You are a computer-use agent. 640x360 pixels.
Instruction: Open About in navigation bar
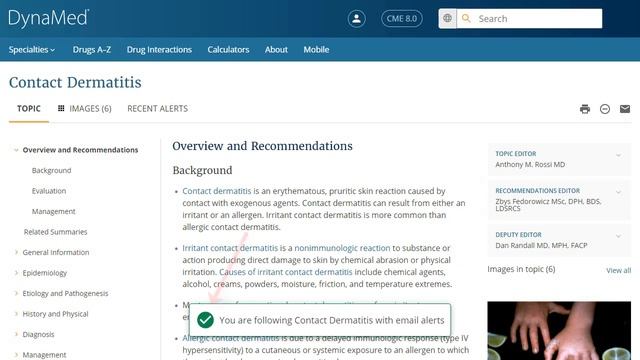(276, 50)
